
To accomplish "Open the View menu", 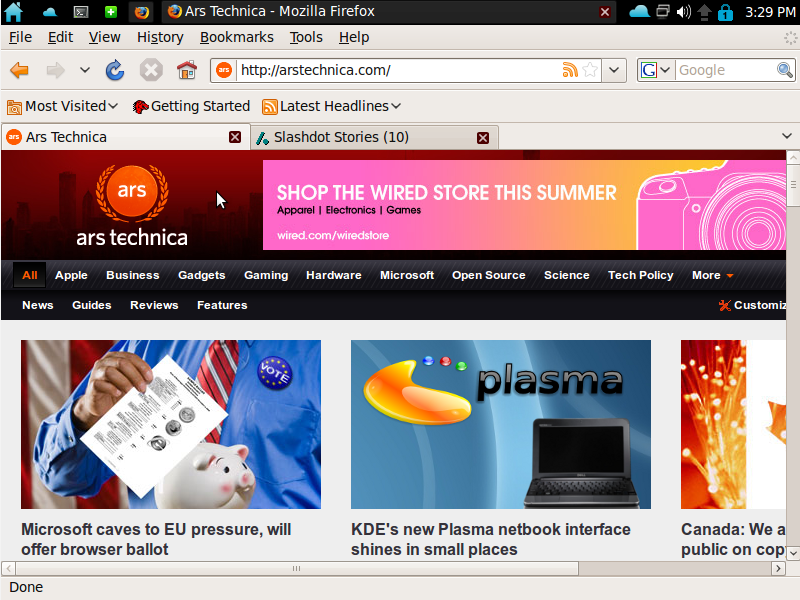I will (x=105, y=37).
